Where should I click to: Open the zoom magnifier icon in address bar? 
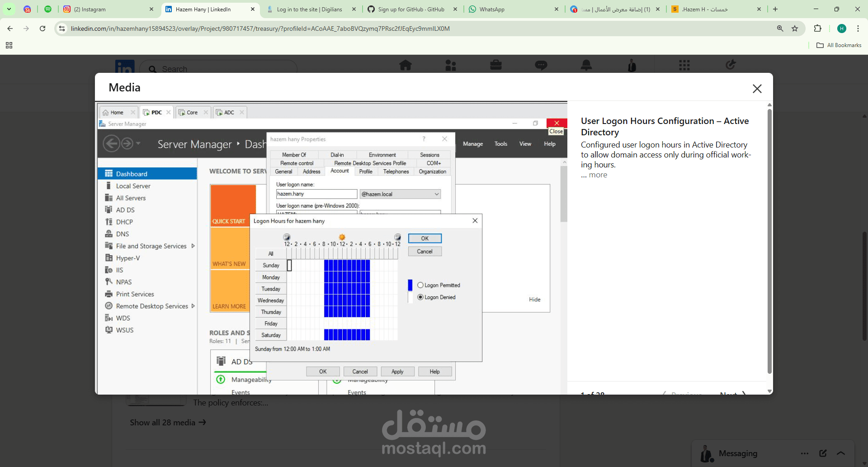780,29
